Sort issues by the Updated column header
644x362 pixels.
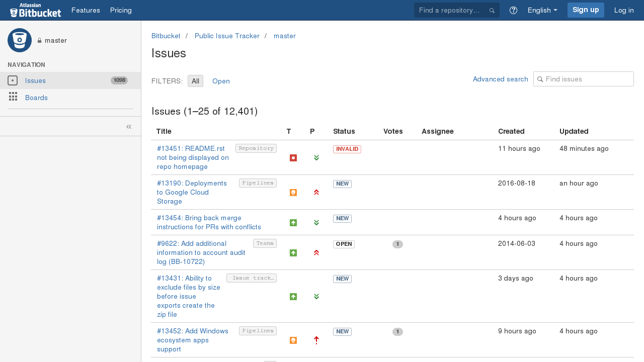(574, 131)
